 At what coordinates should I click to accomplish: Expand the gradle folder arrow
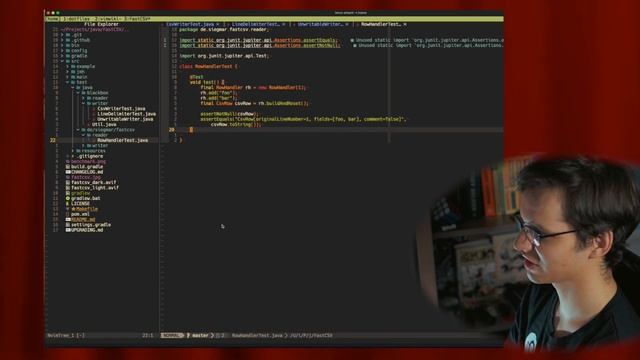62,56
